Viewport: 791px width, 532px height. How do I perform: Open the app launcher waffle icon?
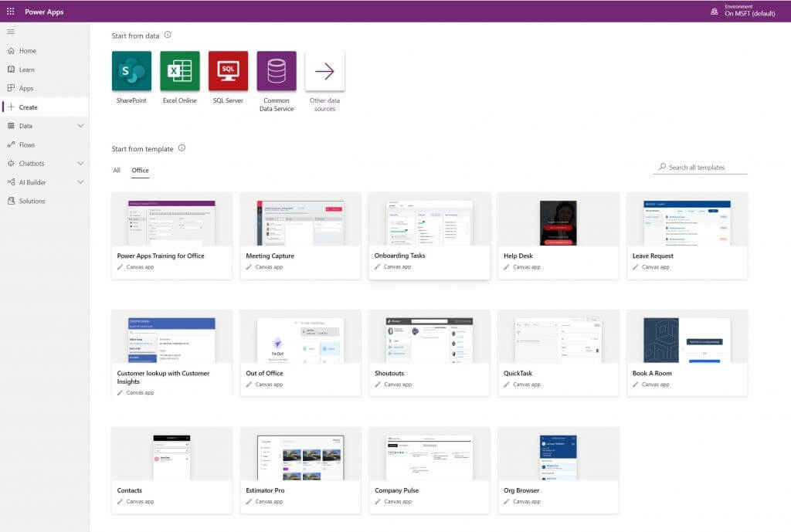point(10,12)
